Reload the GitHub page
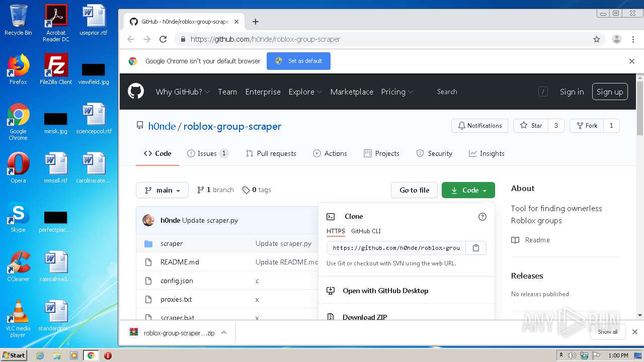 (163, 39)
